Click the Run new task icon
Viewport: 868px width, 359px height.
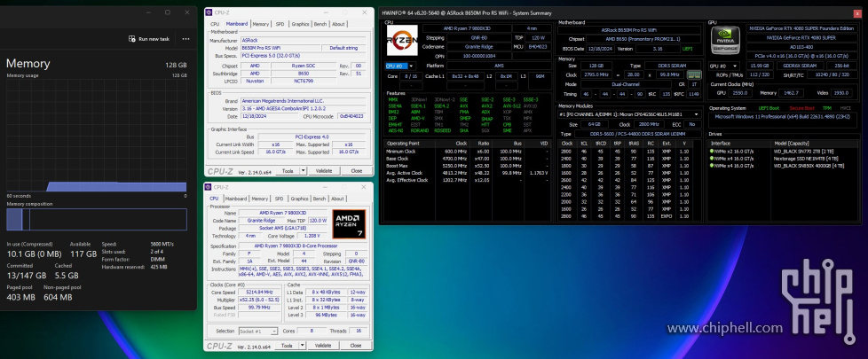(131, 39)
